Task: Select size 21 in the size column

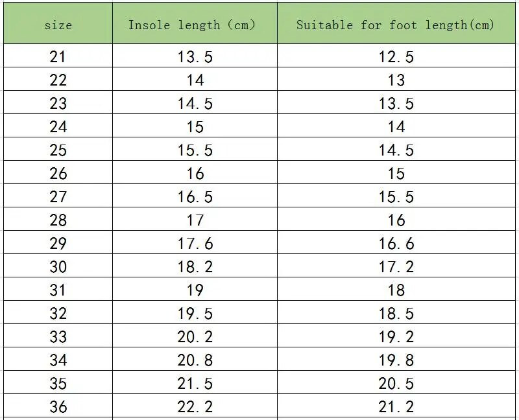Action: pos(58,57)
